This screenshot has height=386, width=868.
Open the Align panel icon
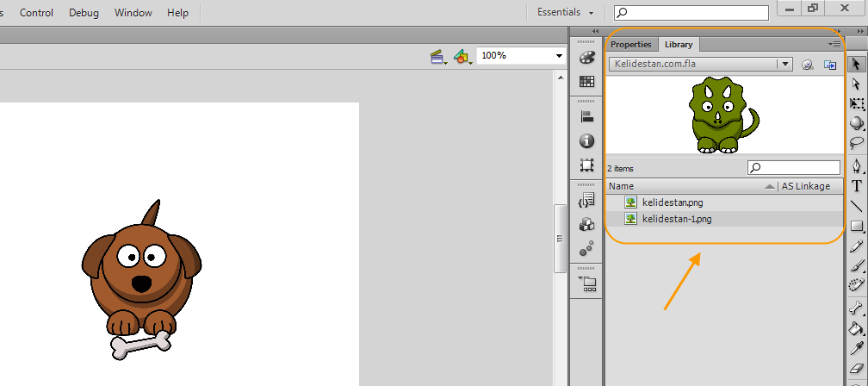586,117
